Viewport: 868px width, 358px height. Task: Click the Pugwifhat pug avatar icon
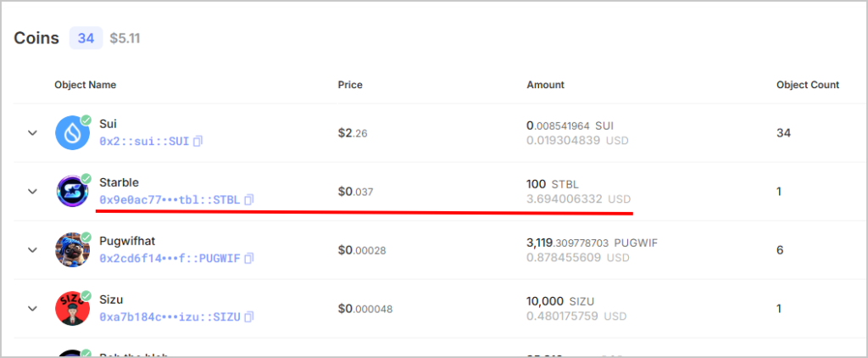tap(72, 250)
